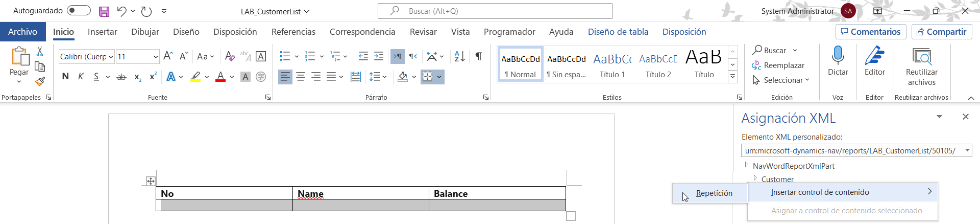Click the Name table header cell
Image resolution: width=980 pixels, height=224 pixels.
click(361, 193)
